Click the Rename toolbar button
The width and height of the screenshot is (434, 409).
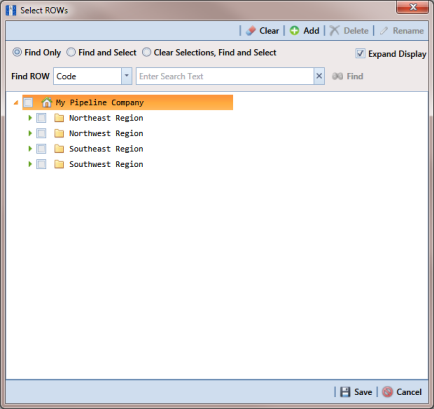pos(402,31)
